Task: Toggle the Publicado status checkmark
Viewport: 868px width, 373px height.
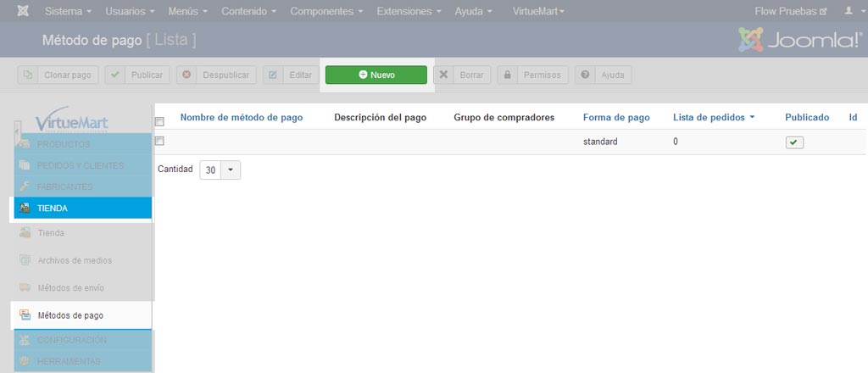Action: point(794,142)
